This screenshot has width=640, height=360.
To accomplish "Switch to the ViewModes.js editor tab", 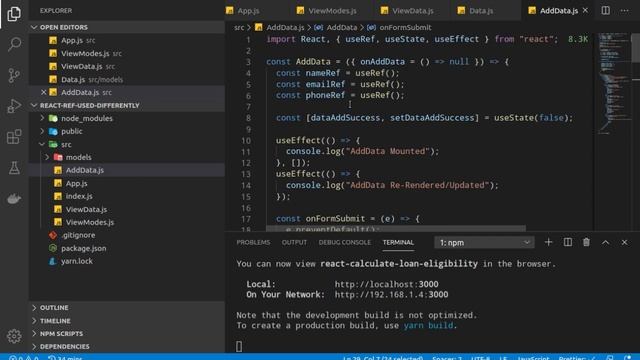I will click(x=332, y=11).
